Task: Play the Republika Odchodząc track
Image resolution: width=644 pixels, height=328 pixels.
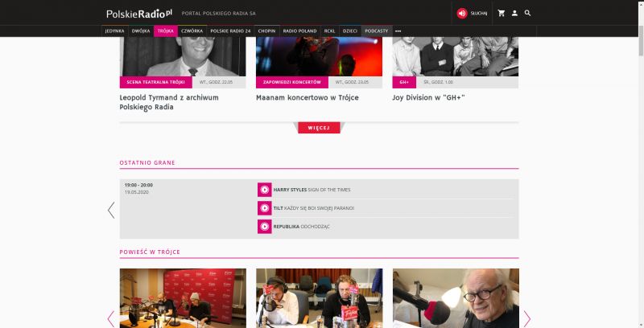Action: (265, 227)
